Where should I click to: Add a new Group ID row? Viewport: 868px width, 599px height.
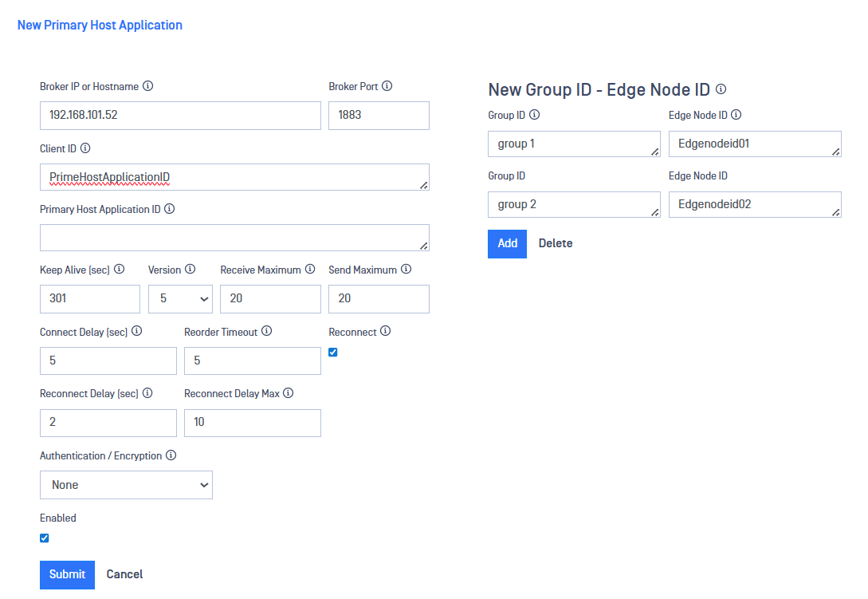[x=507, y=243]
